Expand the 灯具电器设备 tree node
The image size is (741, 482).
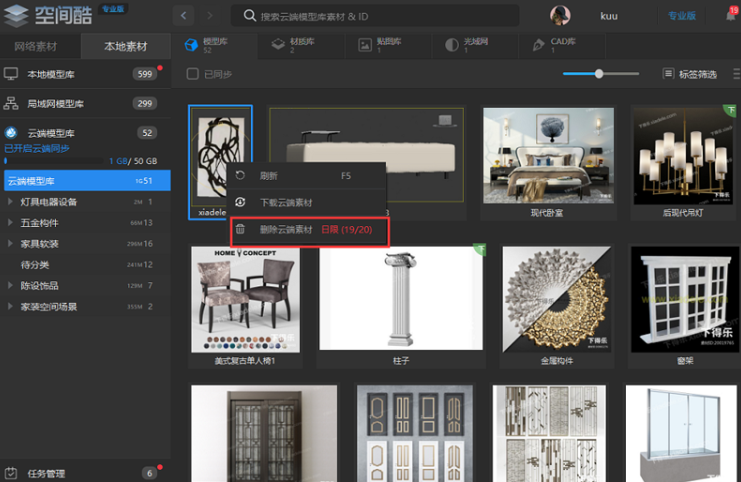(11, 201)
